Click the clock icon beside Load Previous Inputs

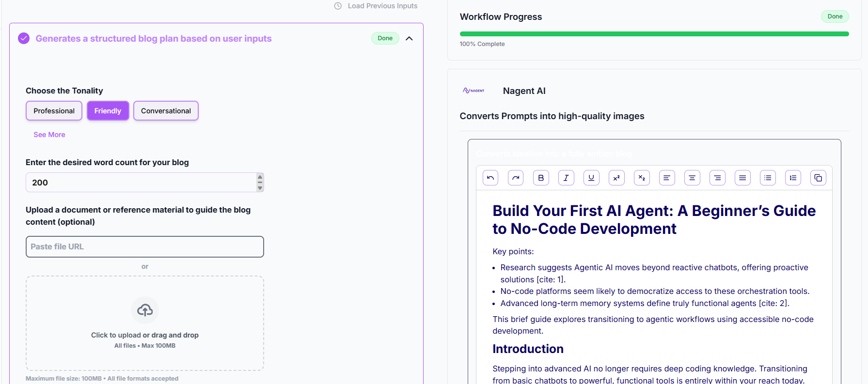tap(338, 6)
